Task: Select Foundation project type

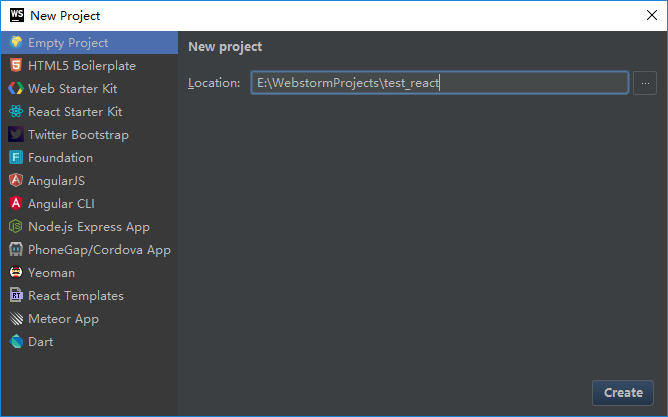Action: click(89, 158)
